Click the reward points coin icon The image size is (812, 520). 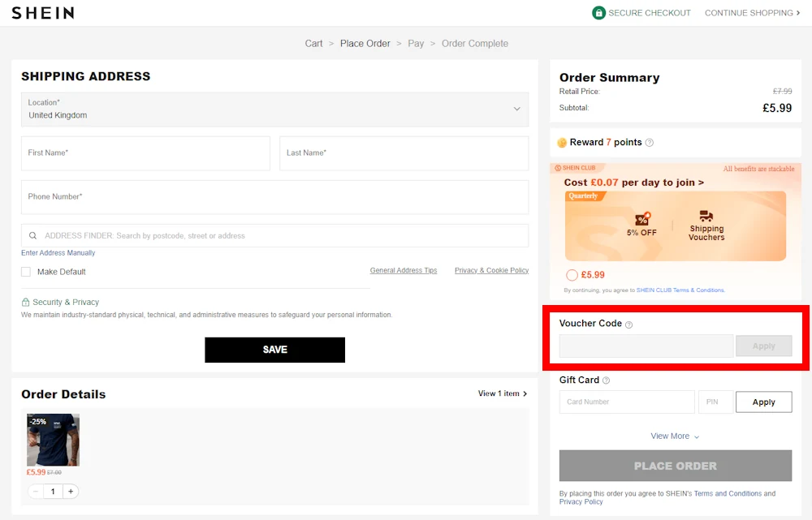coord(562,143)
